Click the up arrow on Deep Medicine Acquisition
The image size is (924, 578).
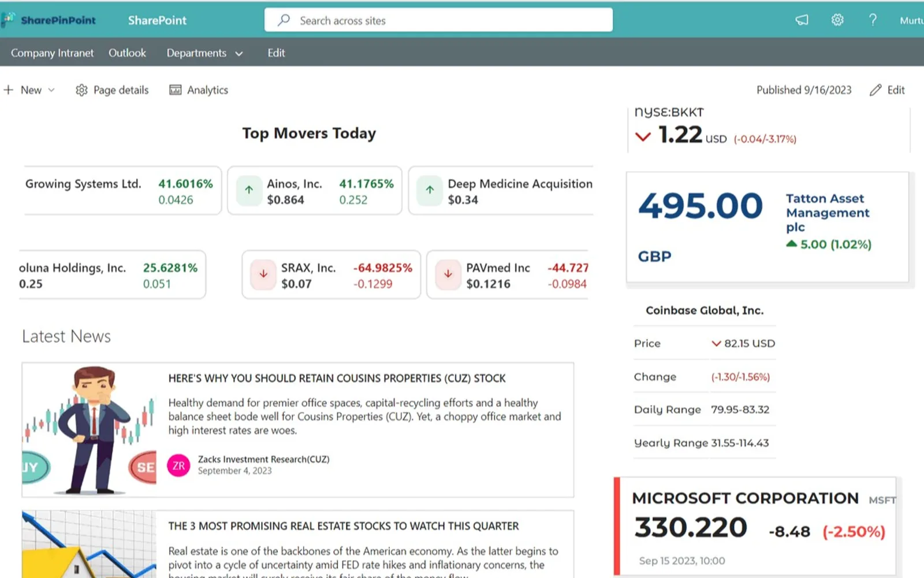430,190
